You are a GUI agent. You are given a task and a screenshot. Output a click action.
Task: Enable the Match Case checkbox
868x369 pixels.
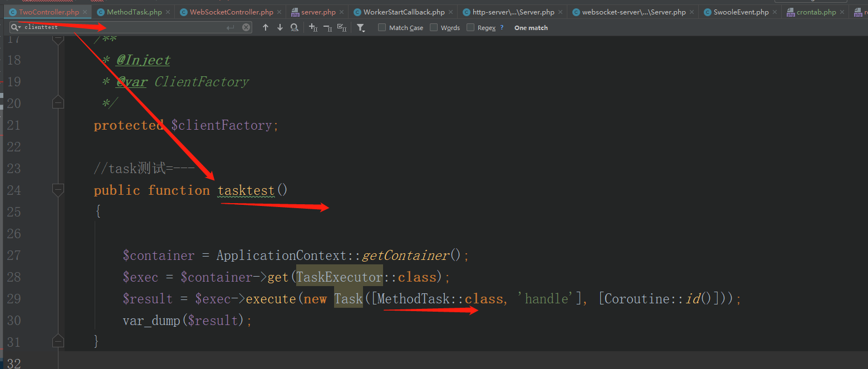tap(382, 27)
